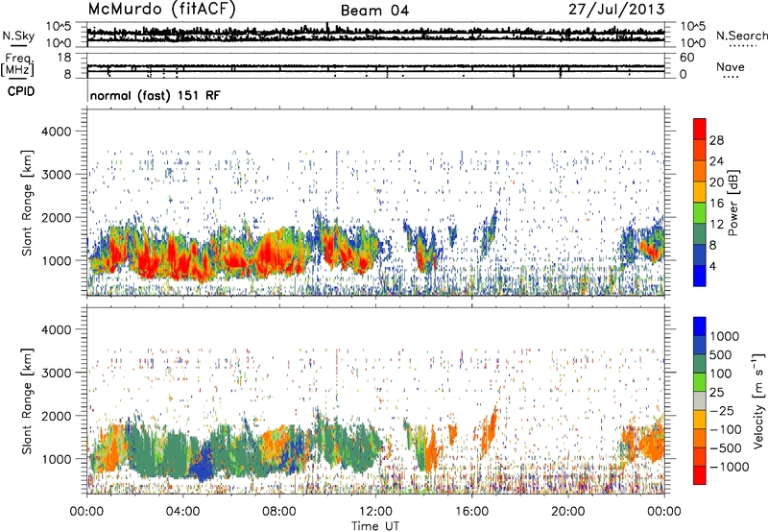This screenshot has width=768, height=532.
Task: Click the '1000' velocity colorbar tick label
Action: [x=725, y=336]
